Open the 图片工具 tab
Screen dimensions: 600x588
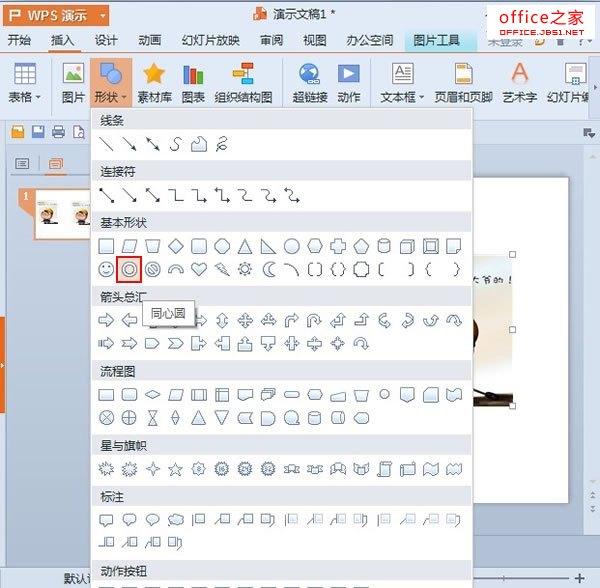coord(436,40)
